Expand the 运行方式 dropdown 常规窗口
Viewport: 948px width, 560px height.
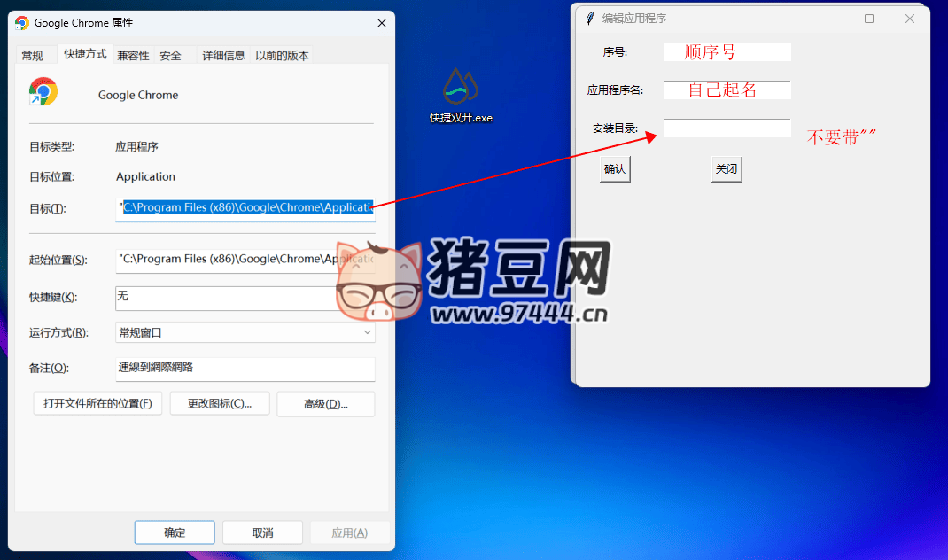[x=245, y=332]
